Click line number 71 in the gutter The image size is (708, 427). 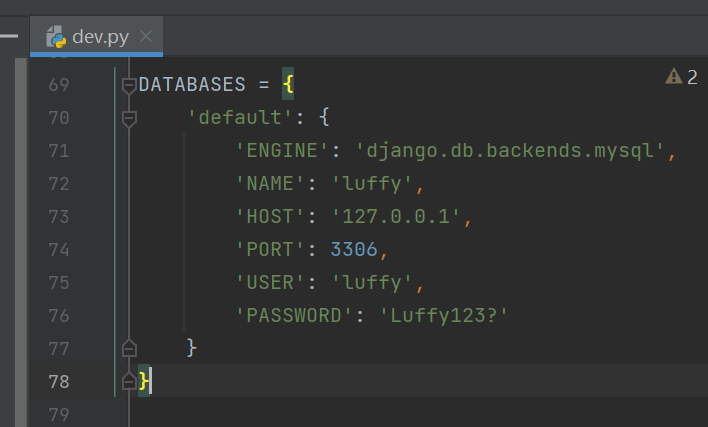pos(58,151)
